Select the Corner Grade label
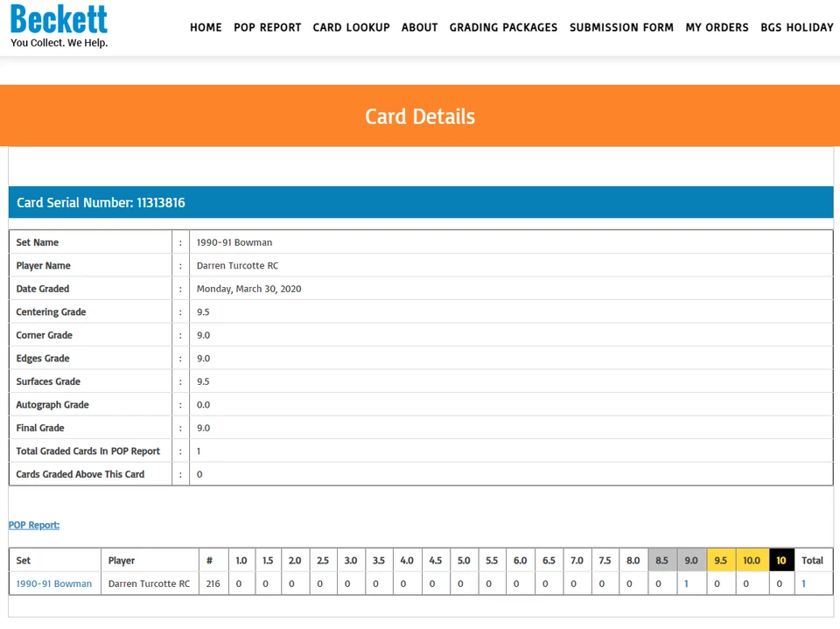840x629 pixels. (x=44, y=335)
